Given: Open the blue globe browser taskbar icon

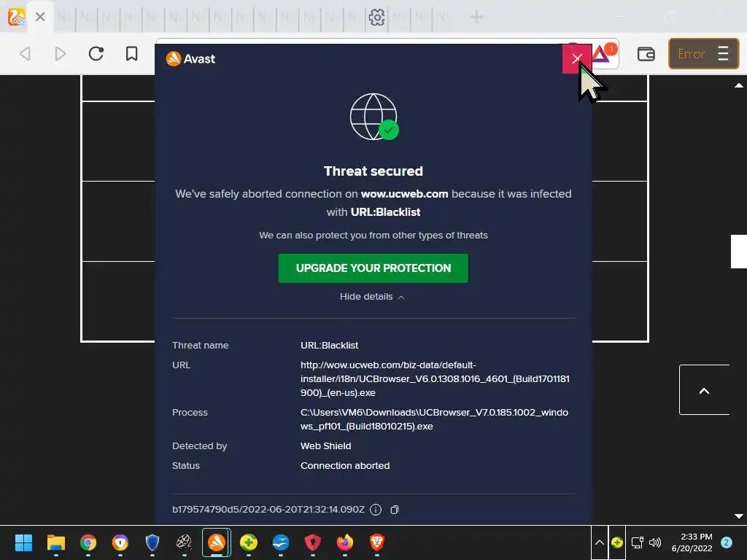Looking at the screenshot, I should pyautogui.click(x=281, y=542).
